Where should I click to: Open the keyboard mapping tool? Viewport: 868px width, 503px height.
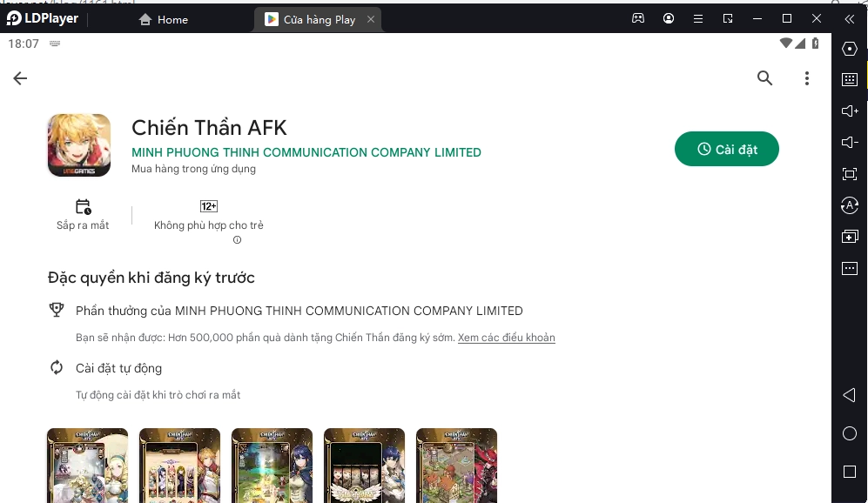pos(850,80)
